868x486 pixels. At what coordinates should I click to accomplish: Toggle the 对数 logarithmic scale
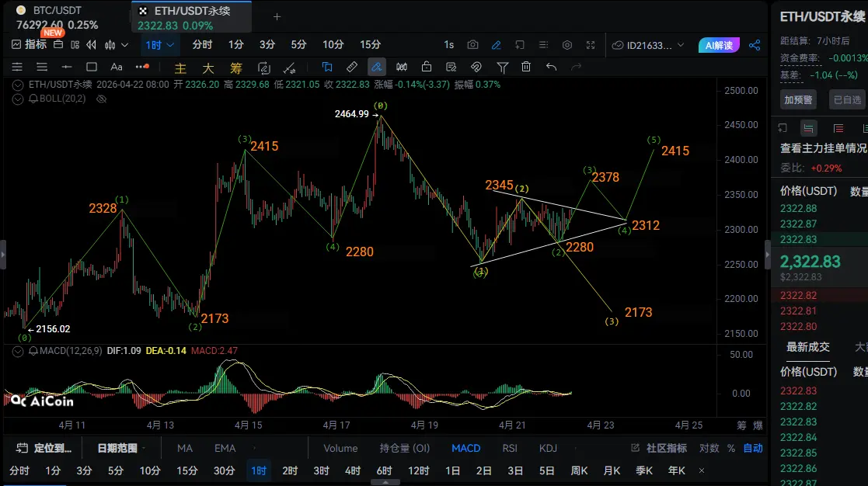click(709, 449)
